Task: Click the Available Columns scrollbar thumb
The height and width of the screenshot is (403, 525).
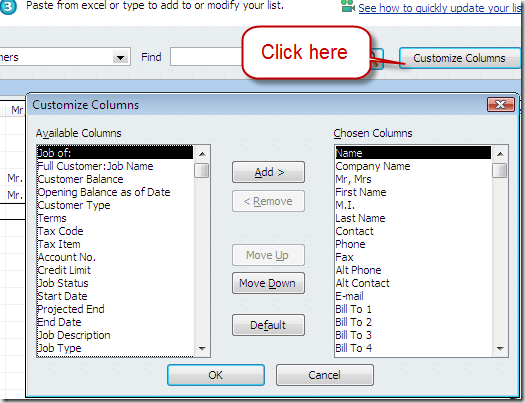Action: pyautogui.click(x=202, y=170)
